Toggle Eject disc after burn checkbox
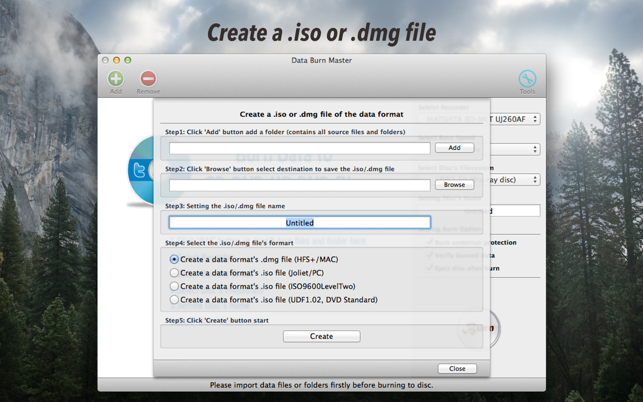 click(430, 268)
